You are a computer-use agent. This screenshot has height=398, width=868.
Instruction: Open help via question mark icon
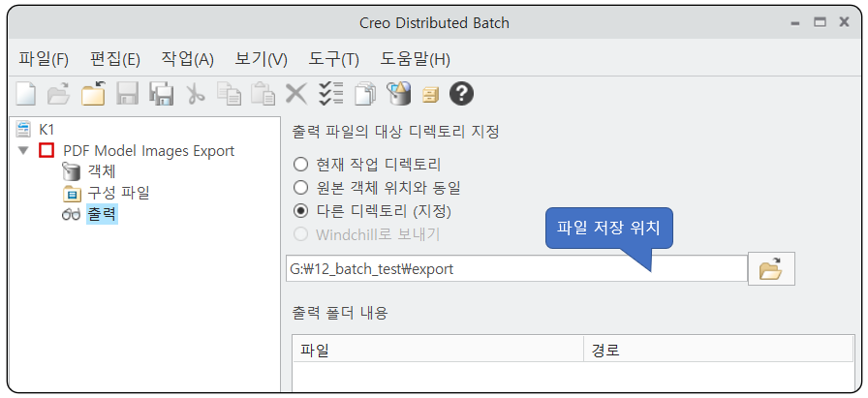461,94
